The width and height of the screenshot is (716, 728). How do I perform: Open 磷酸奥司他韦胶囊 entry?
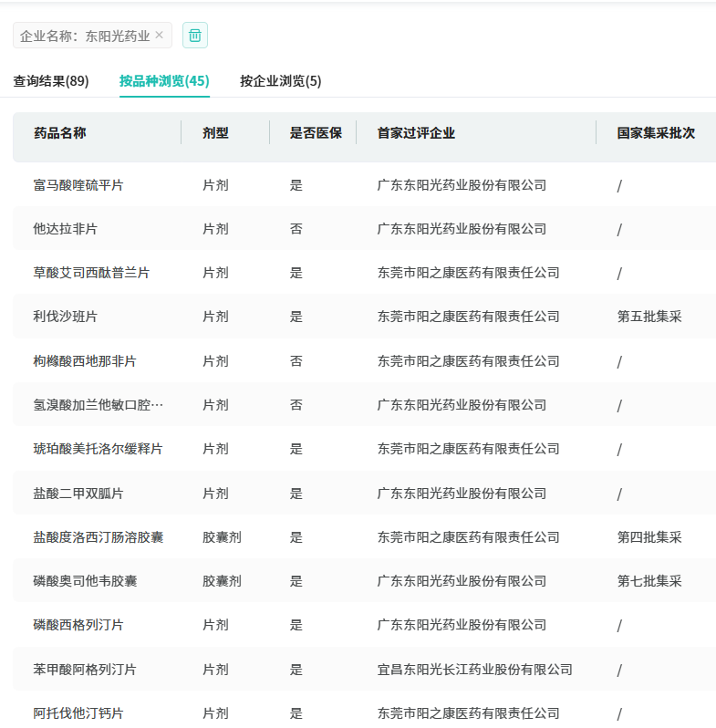[x=85, y=581]
